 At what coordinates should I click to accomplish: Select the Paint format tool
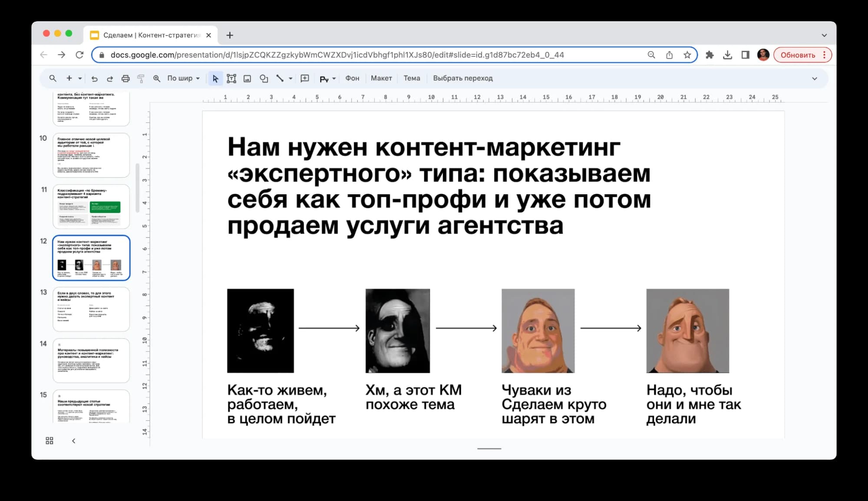[141, 79]
